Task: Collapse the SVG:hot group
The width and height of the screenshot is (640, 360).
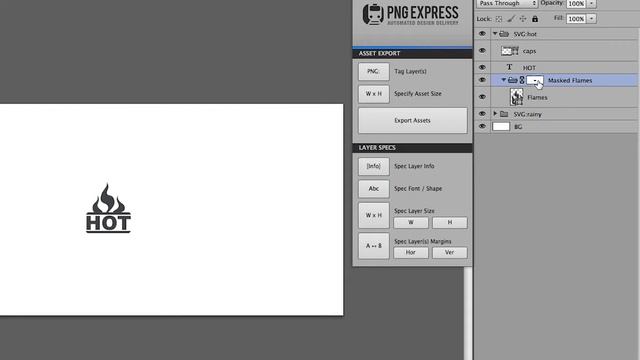Action: 495,34
